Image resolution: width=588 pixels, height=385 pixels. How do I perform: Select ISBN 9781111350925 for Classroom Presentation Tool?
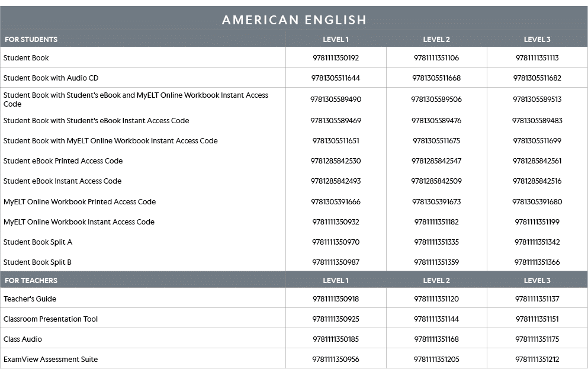336,319
